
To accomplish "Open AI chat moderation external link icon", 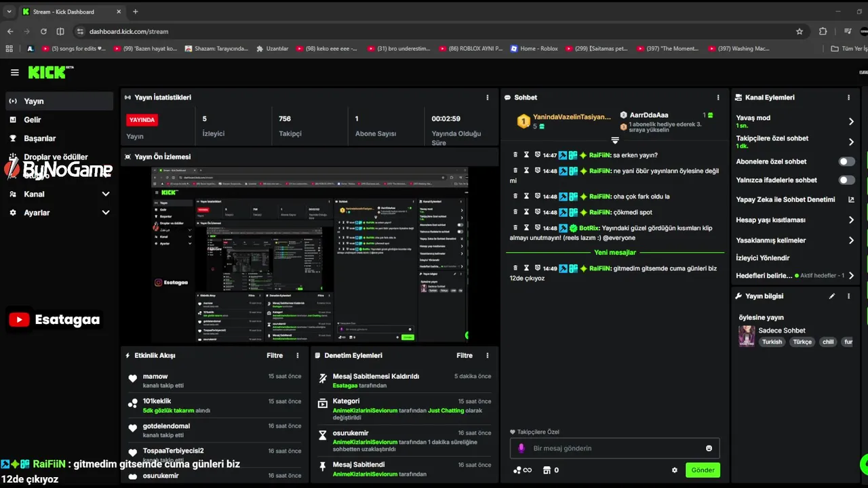I will pos(851,199).
